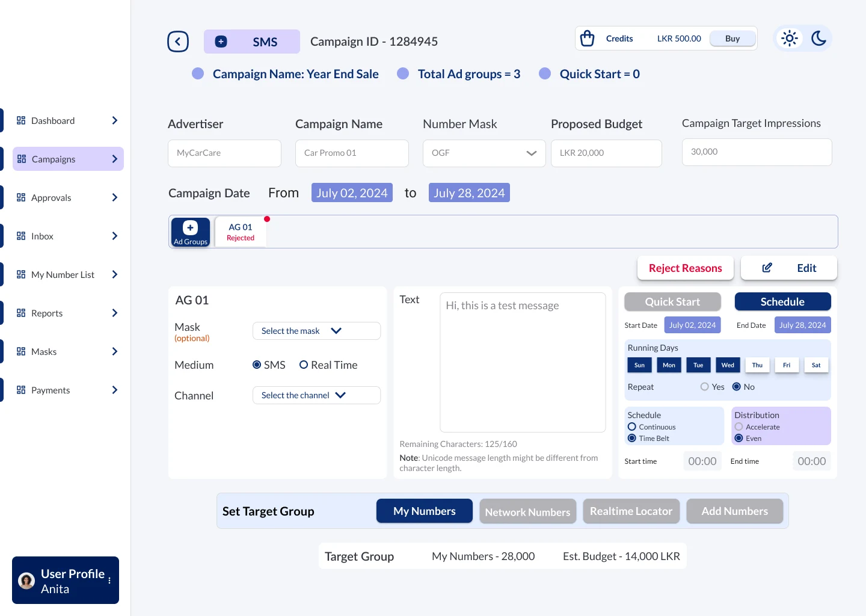Image resolution: width=866 pixels, height=616 pixels.
Task: Toggle Thu running day
Action: 757,365
